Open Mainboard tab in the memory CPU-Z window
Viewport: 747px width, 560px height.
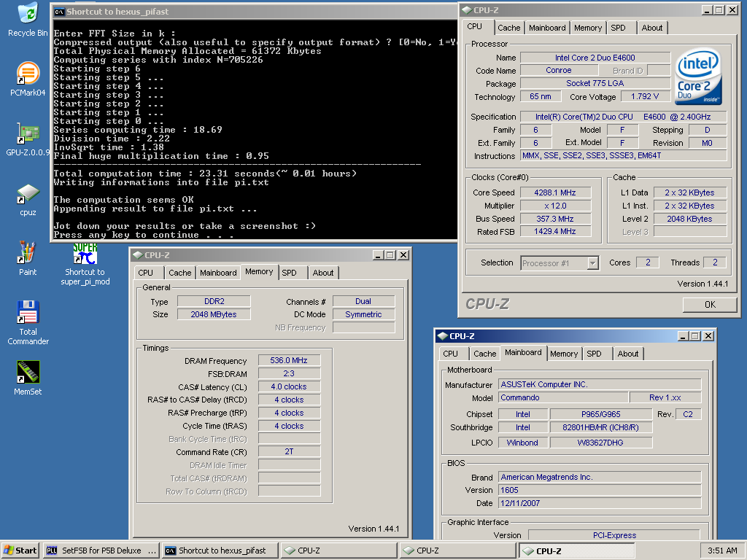tap(218, 273)
